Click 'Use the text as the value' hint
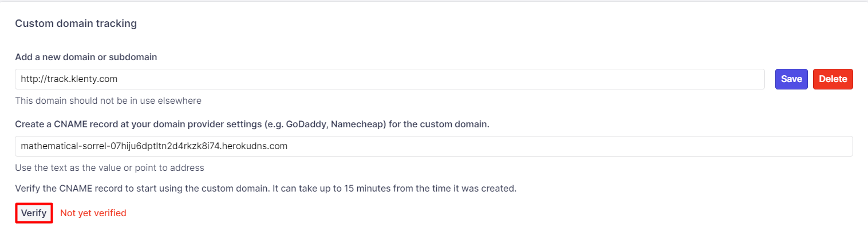This screenshot has height=238, width=868. [109, 168]
